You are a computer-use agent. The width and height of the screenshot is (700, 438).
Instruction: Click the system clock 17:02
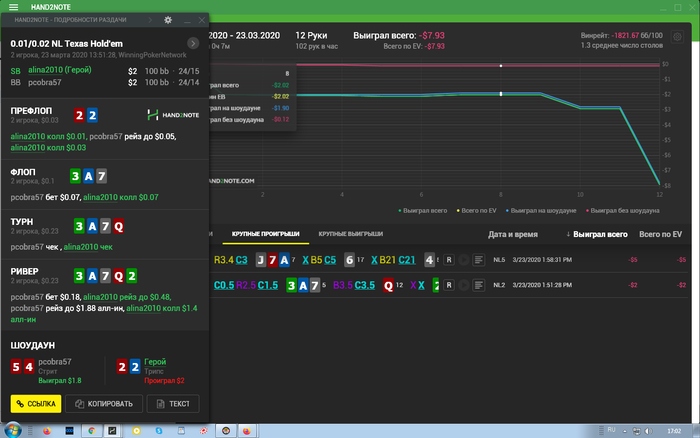click(x=674, y=431)
